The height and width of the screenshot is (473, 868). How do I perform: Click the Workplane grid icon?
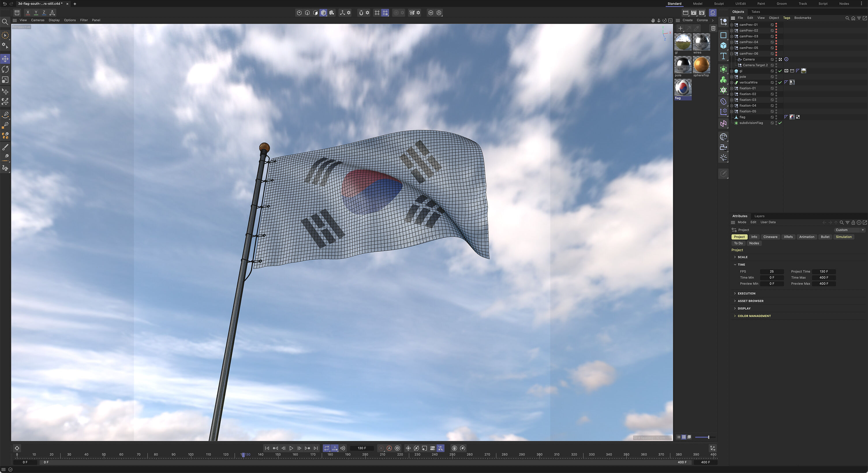377,13
